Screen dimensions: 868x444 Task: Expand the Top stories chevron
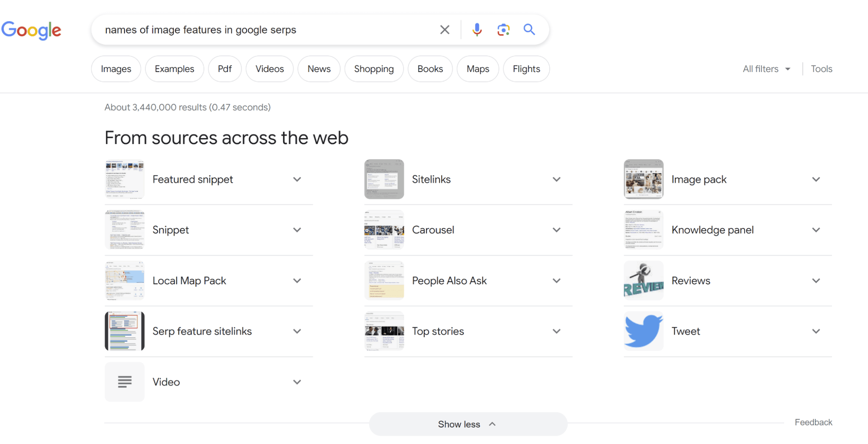pos(556,331)
